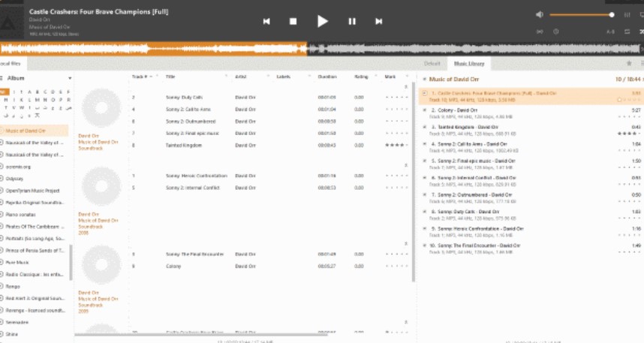Click the 2009 album cover thumbnail
The height and width of the screenshot is (343, 644).
click(101, 264)
